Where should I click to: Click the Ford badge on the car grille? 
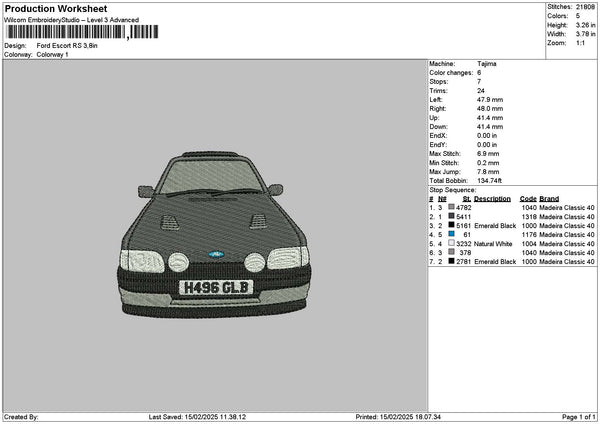[x=217, y=256]
